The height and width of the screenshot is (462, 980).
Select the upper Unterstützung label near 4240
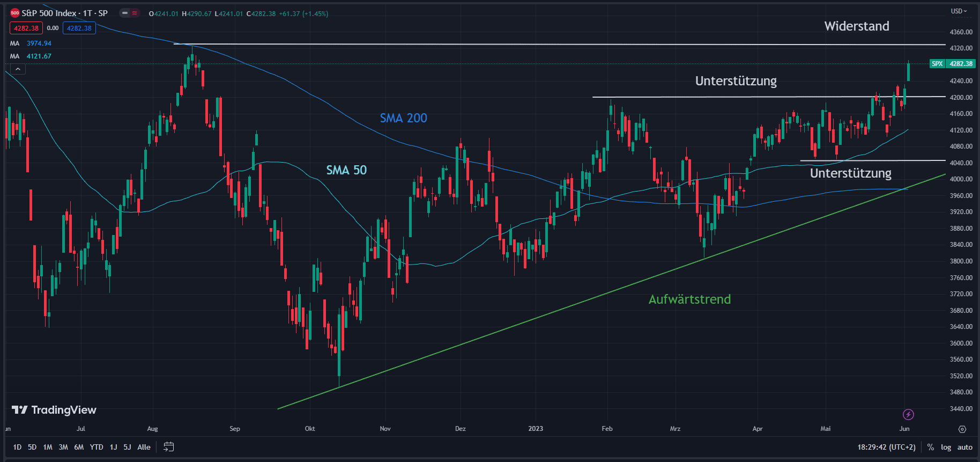click(x=736, y=81)
